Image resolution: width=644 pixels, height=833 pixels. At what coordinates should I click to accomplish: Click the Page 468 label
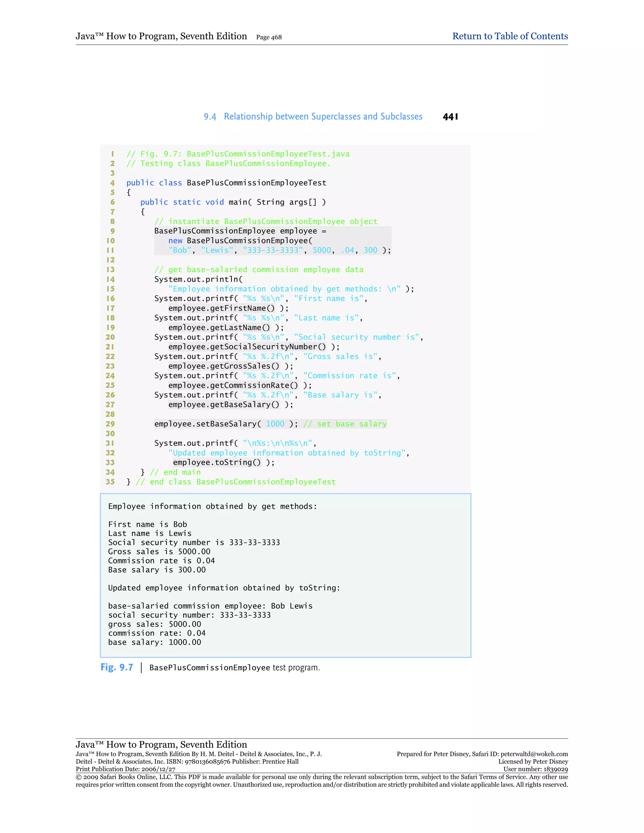(269, 37)
